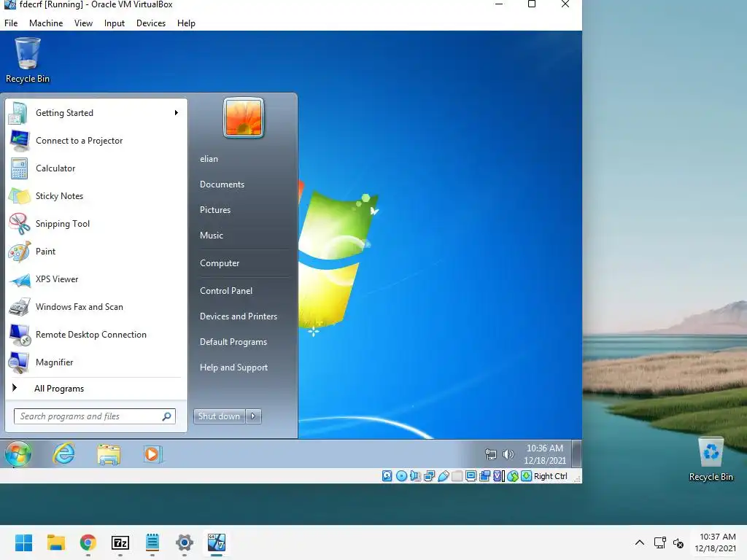Open VirtualBox View menu
The width and height of the screenshot is (747, 560).
[x=83, y=23]
